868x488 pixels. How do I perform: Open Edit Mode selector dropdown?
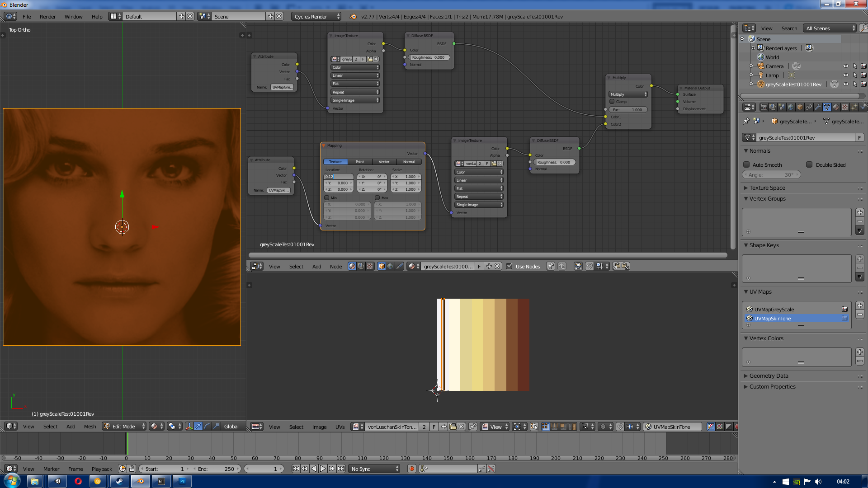[x=124, y=426]
